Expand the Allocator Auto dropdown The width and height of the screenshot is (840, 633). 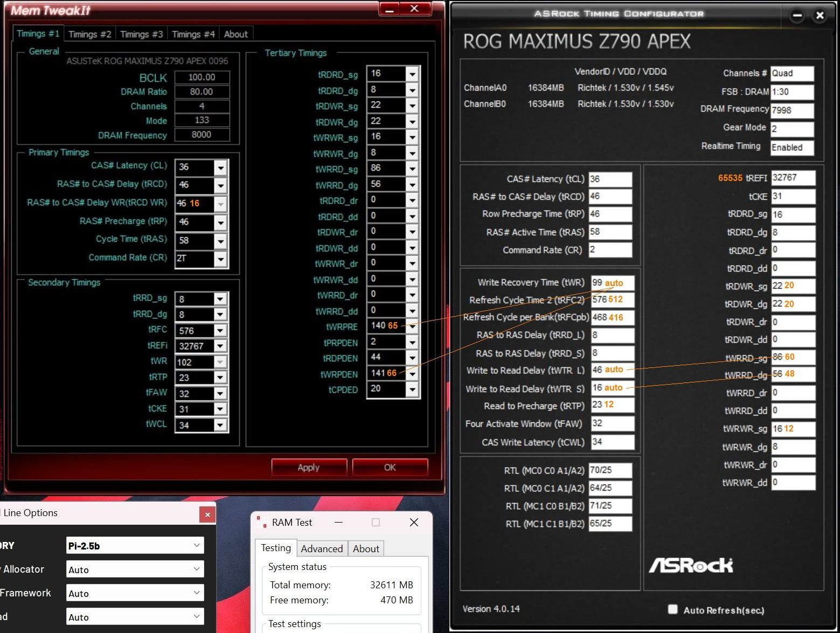coord(135,569)
